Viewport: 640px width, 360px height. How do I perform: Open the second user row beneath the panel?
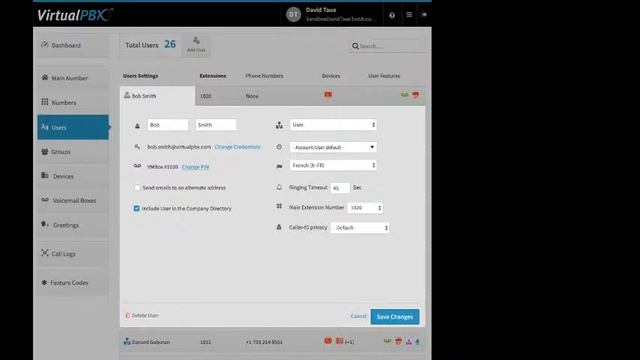(x=273, y=342)
